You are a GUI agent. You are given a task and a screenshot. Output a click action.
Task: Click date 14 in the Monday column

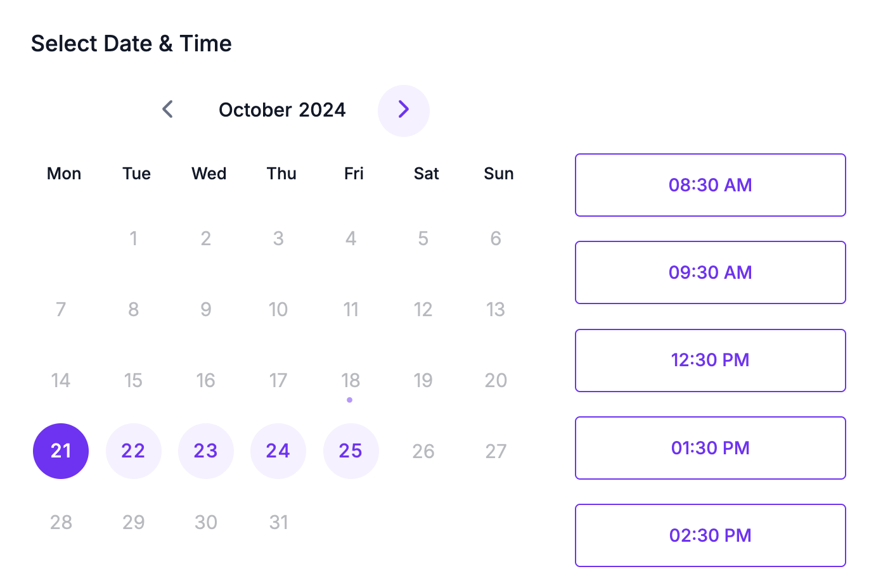click(61, 380)
